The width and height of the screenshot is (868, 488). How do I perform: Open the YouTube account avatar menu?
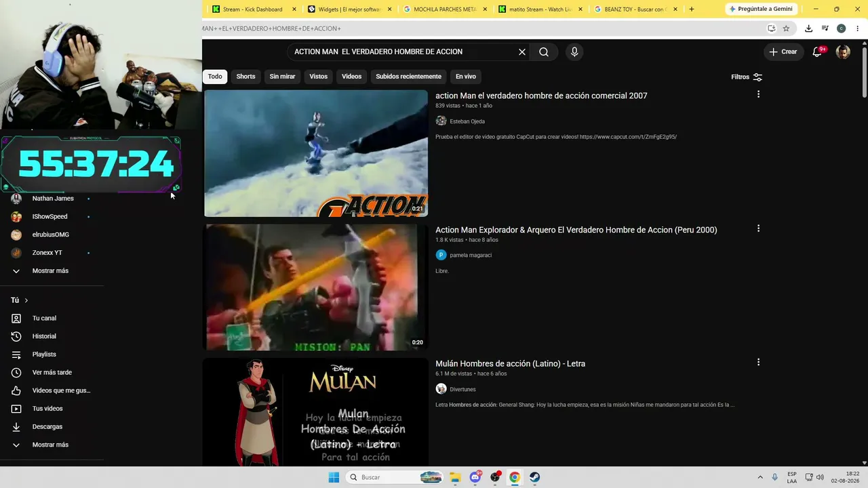tap(843, 52)
